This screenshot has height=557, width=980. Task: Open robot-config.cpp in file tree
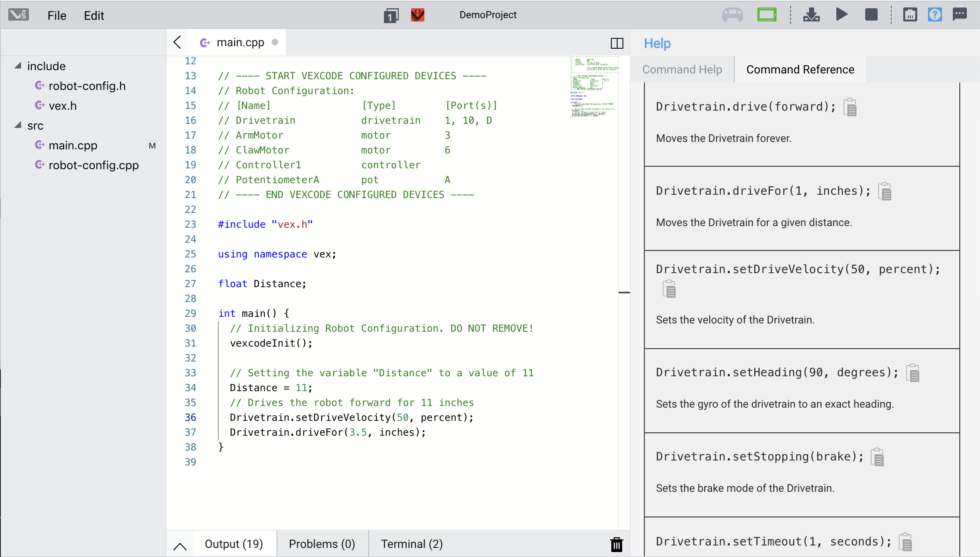(93, 165)
